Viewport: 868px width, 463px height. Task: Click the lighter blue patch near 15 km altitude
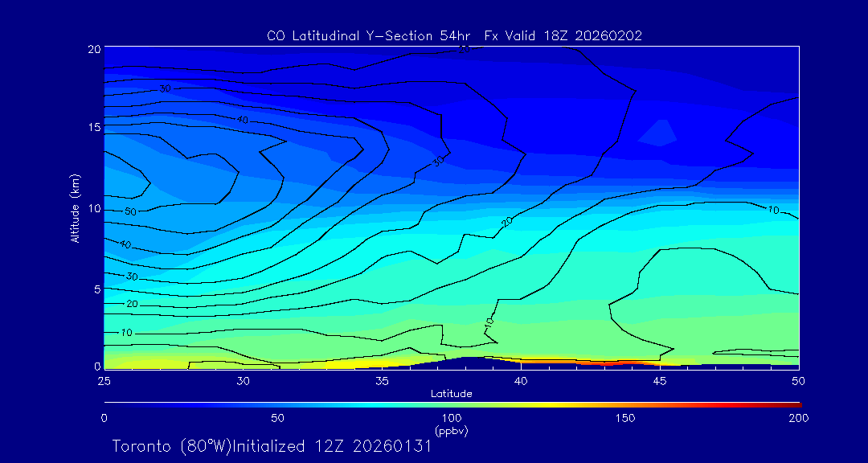point(659,133)
